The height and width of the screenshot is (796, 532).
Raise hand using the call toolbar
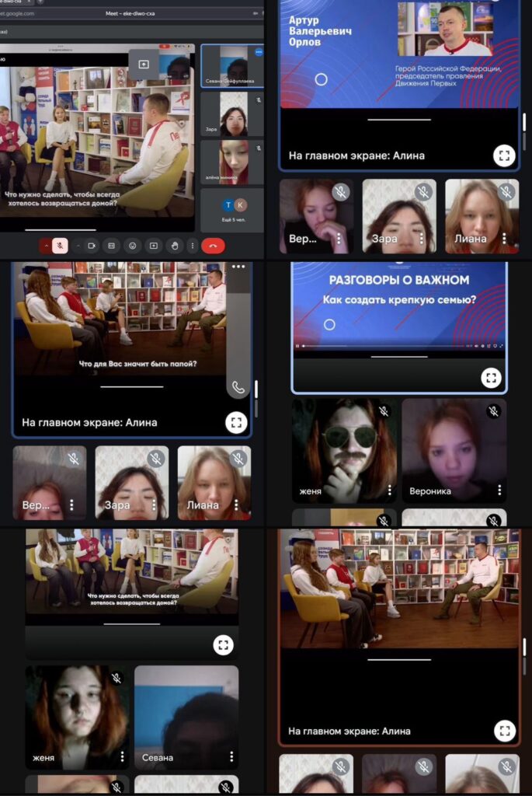tap(175, 246)
